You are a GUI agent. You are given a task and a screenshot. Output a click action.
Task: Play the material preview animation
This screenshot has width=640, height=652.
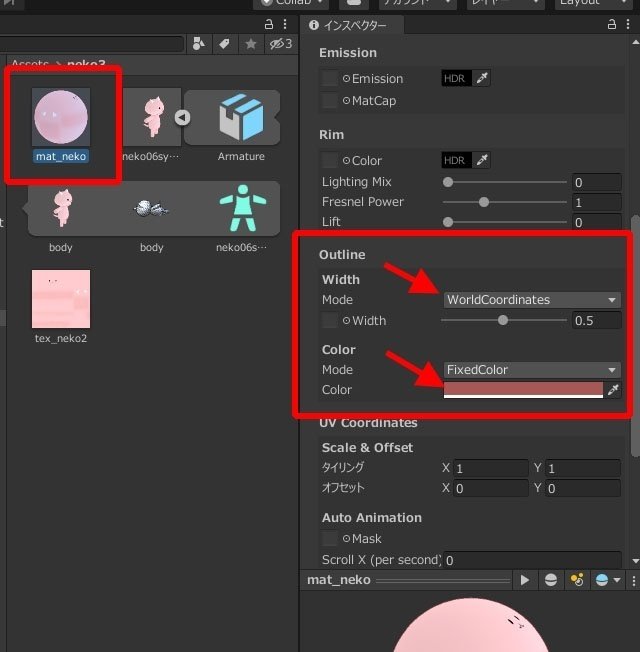click(x=525, y=580)
